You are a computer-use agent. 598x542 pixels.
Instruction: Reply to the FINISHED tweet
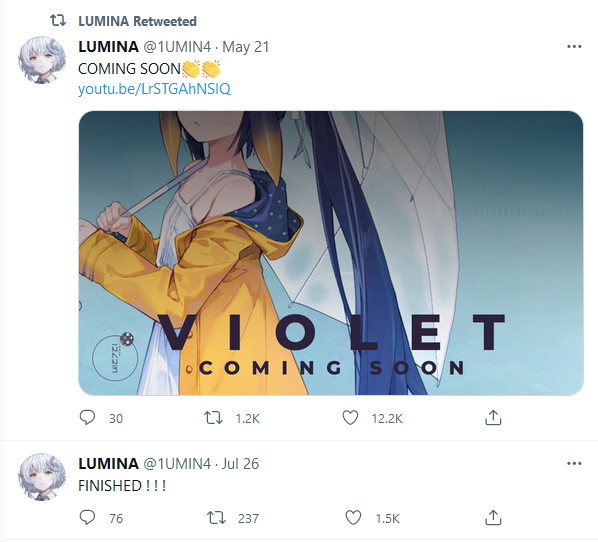tap(87, 518)
